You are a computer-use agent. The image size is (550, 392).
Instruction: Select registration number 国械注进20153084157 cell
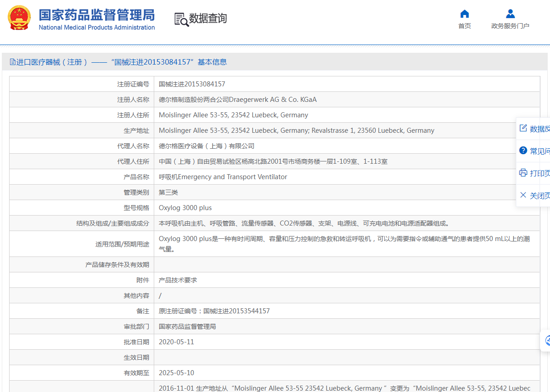(x=192, y=84)
